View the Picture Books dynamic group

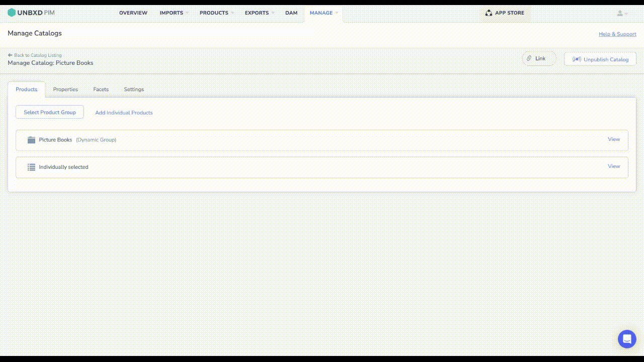click(614, 139)
